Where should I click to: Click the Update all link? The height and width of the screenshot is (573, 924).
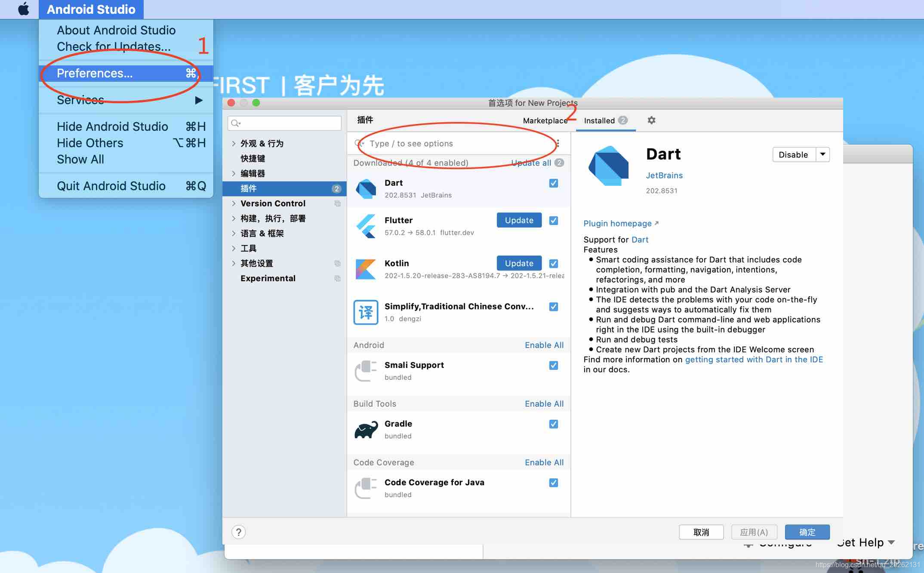click(x=531, y=163)
